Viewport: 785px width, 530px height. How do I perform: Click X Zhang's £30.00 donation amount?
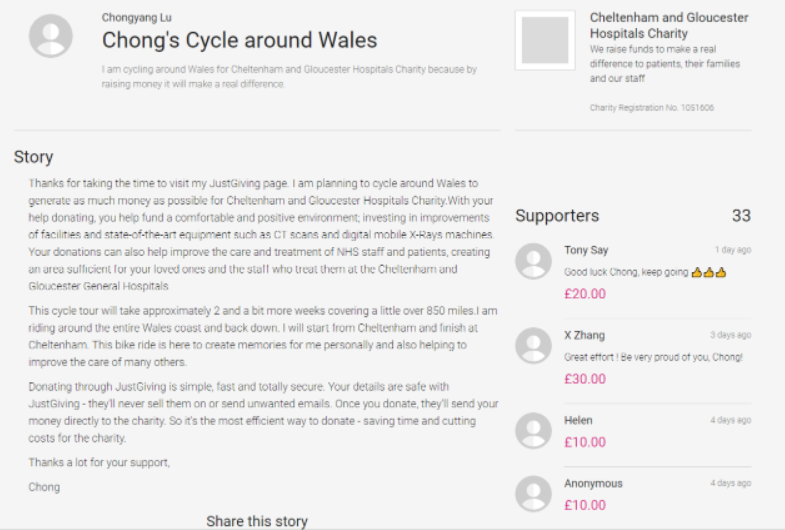pos(585,379)
